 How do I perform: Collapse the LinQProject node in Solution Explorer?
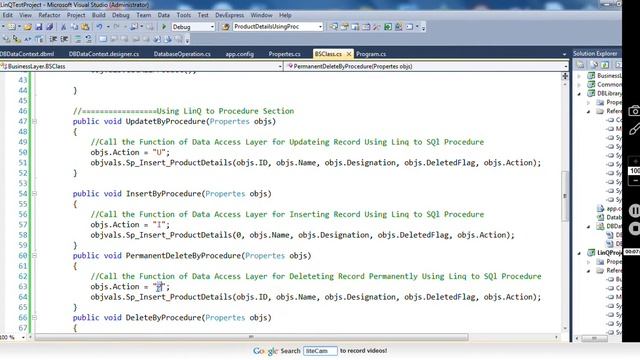[579, 253]
